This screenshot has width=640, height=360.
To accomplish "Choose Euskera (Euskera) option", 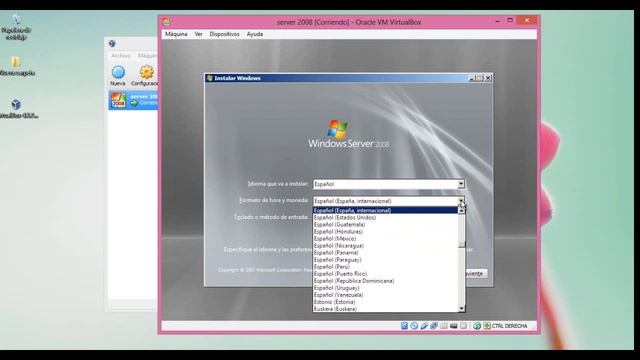I will pyautogui.click(x=385, y=309).
